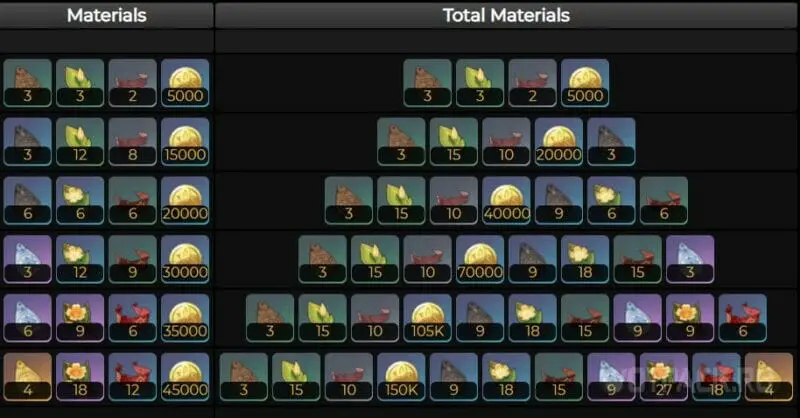
Task: Select the 45000 coin icon in Materials column
Action: click(185, 377)
